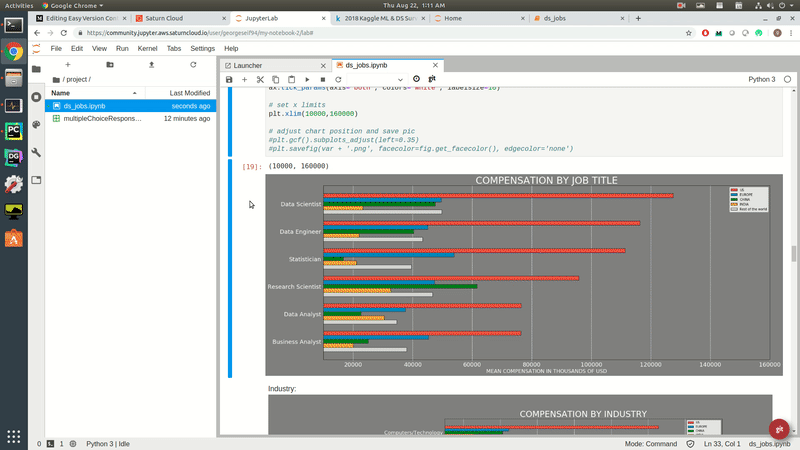Sort files by Last Modified column
Screen dimensions: 800x450
pos(181,93)
